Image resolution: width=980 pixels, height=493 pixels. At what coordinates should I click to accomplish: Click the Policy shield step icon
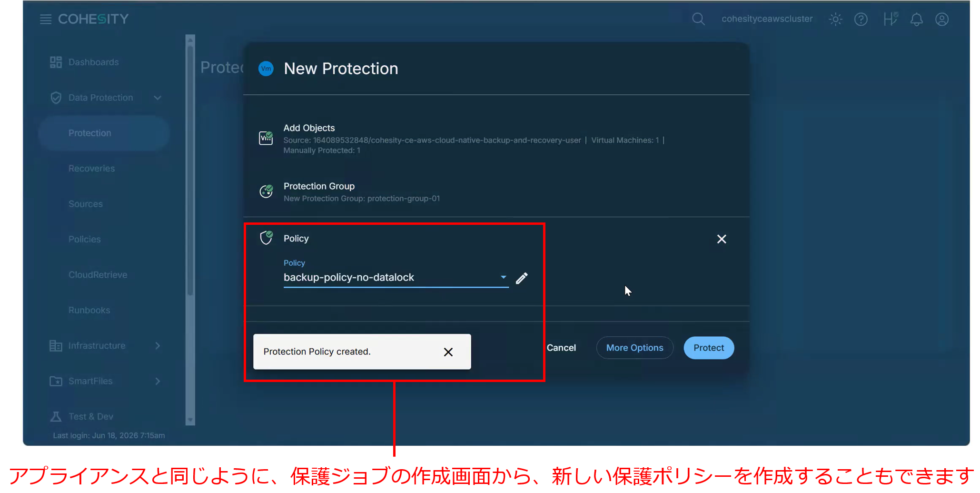click(266, 237)
